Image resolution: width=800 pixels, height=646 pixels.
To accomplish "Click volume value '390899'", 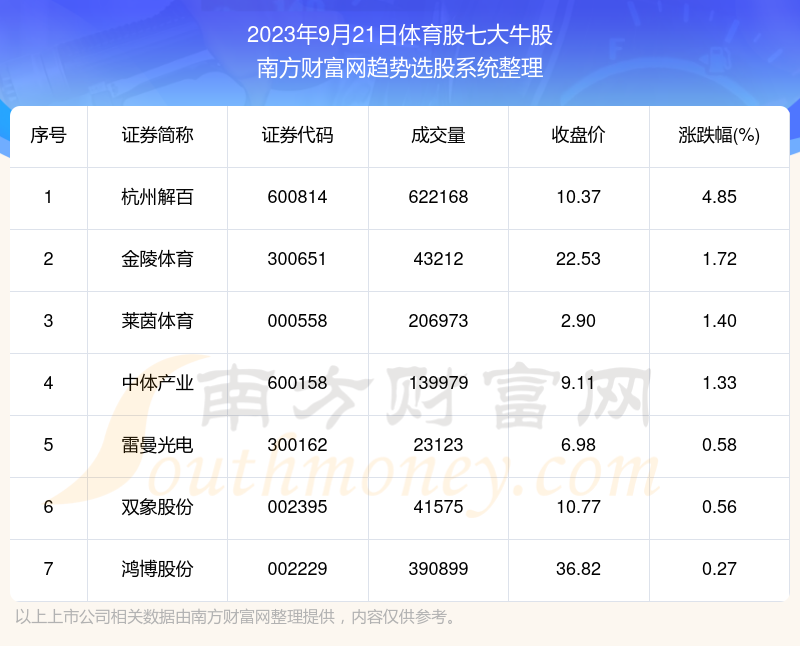I will (438, 569).
